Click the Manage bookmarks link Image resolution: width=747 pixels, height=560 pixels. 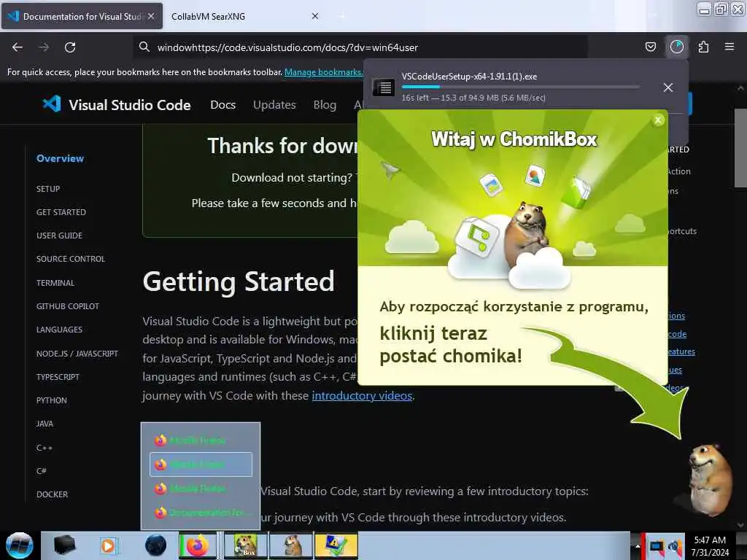click(x=323, y=72)
